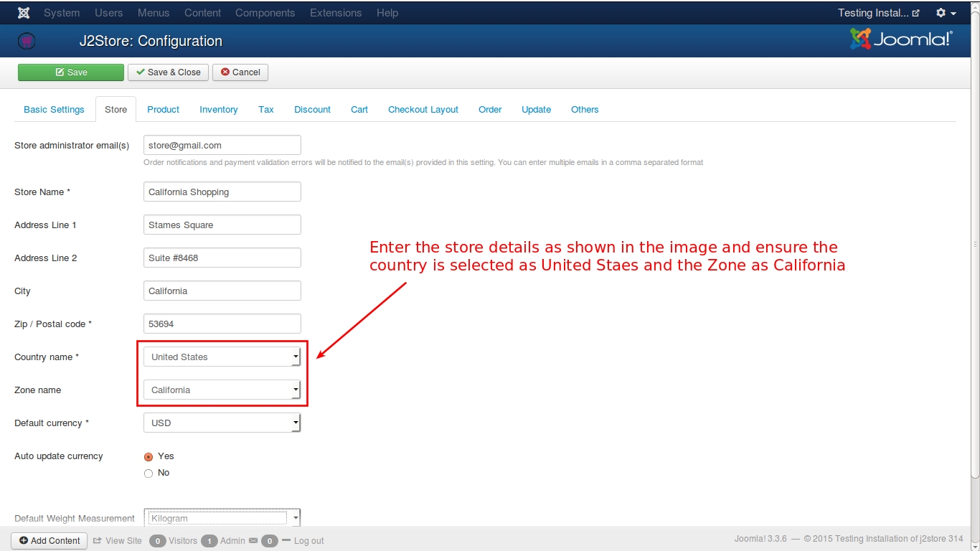980x551 pixels.
Task: Open the Components menu
Action: click(265, 13)
